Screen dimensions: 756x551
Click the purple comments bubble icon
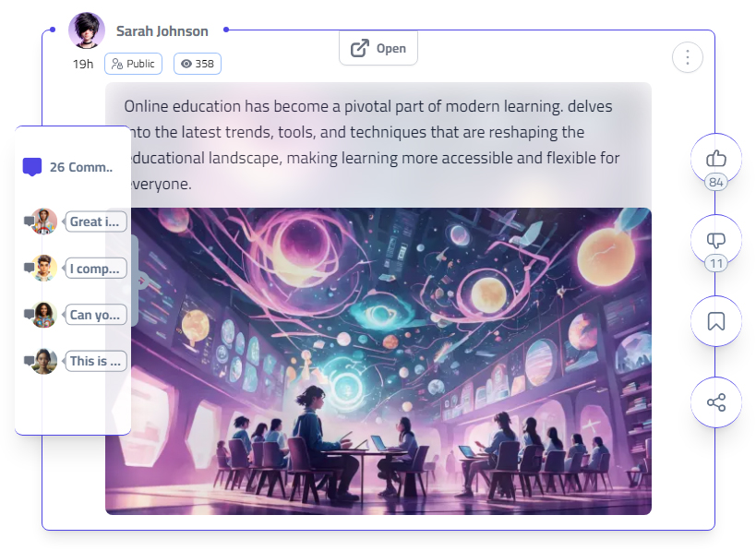point(32,167)
